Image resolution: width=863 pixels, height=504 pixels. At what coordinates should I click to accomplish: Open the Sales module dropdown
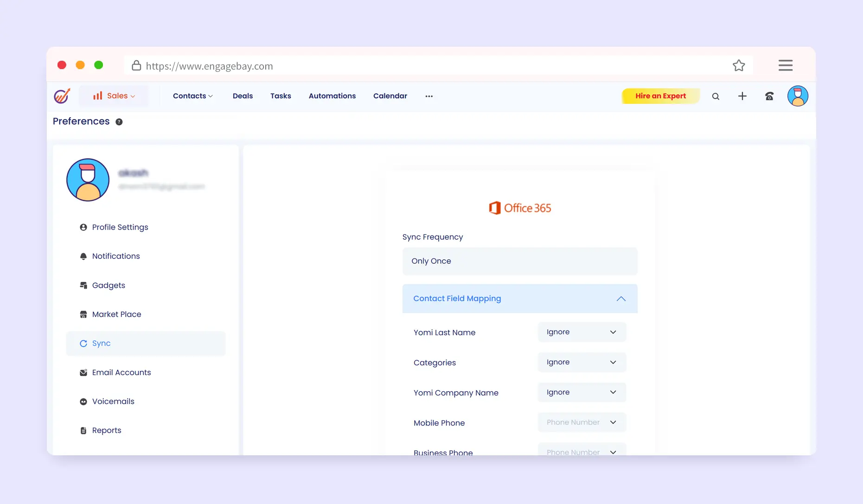click(114, 96)
